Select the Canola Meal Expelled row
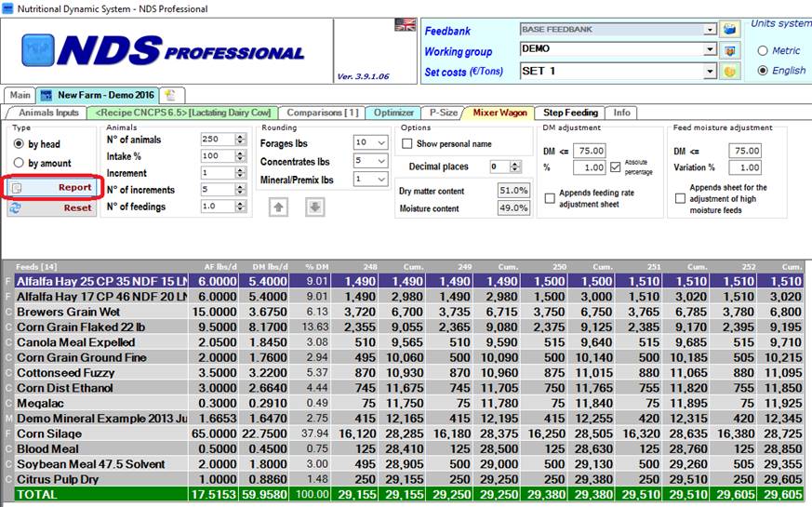812x507 pixels. pos(404,342)
